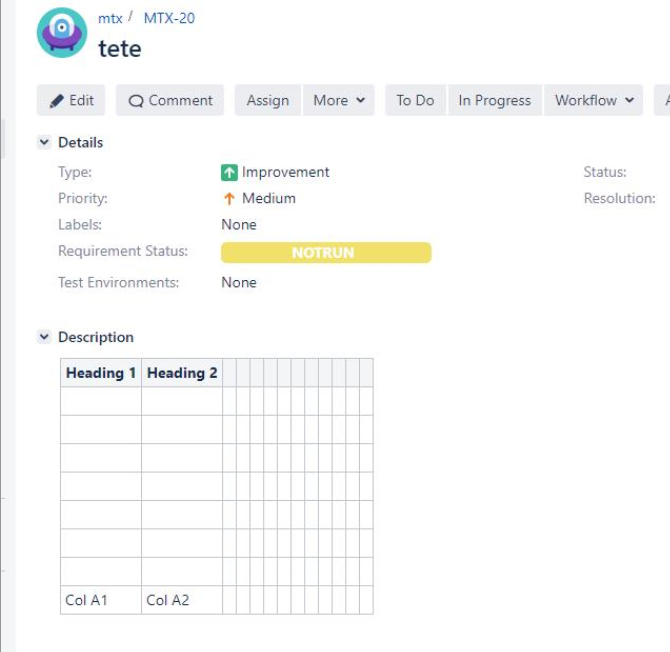This screenshot has height=652, width=670.
Task: Transition issue to To Do
Action: 415,100
